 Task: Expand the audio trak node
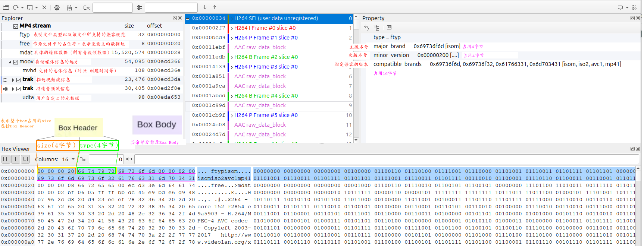[x=13, y=89]
